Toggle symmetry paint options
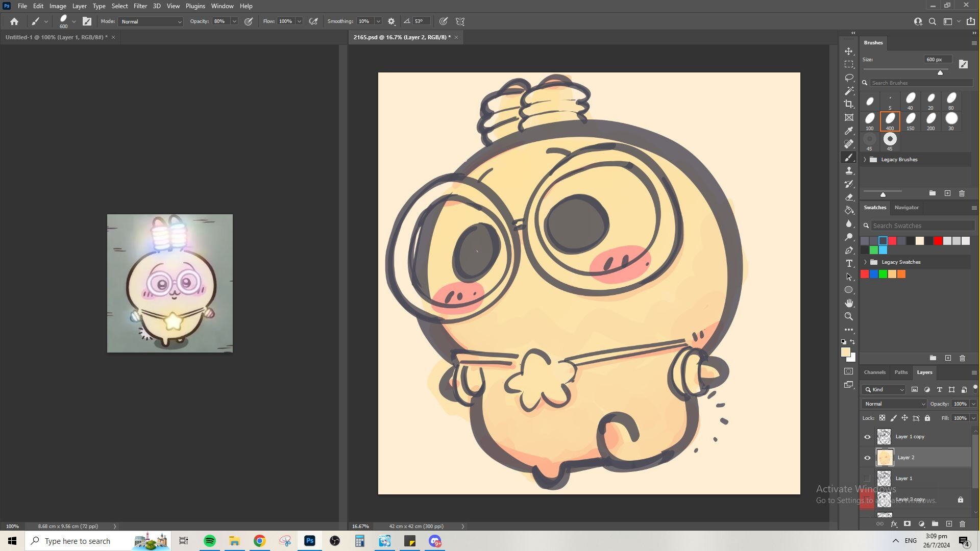The width and height of the screenshot is (980, 551). tap(460, 21)
